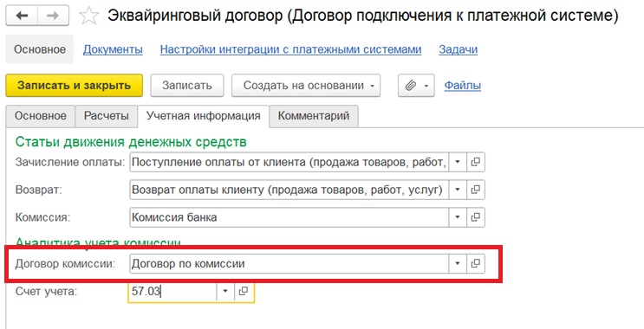Open the Зачисление оплаты linked item icon
Screen dimensions: 644x329
tap(476, 162)
